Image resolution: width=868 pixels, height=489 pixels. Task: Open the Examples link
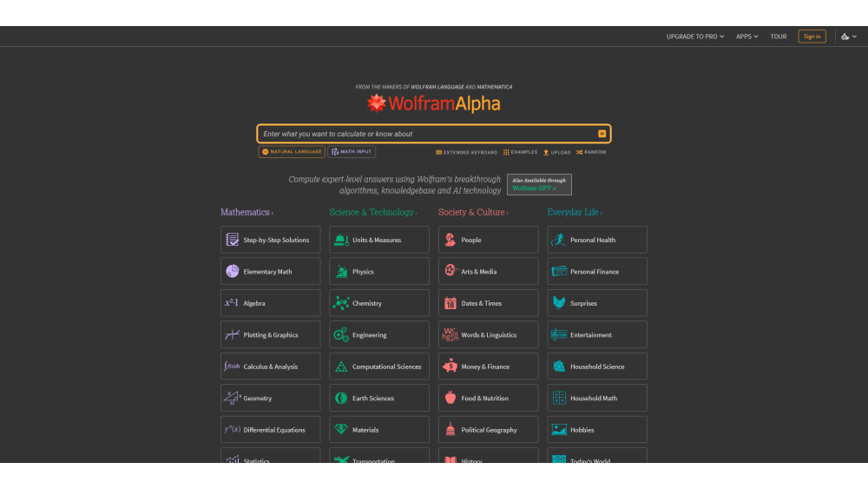[x=520, y=152]
